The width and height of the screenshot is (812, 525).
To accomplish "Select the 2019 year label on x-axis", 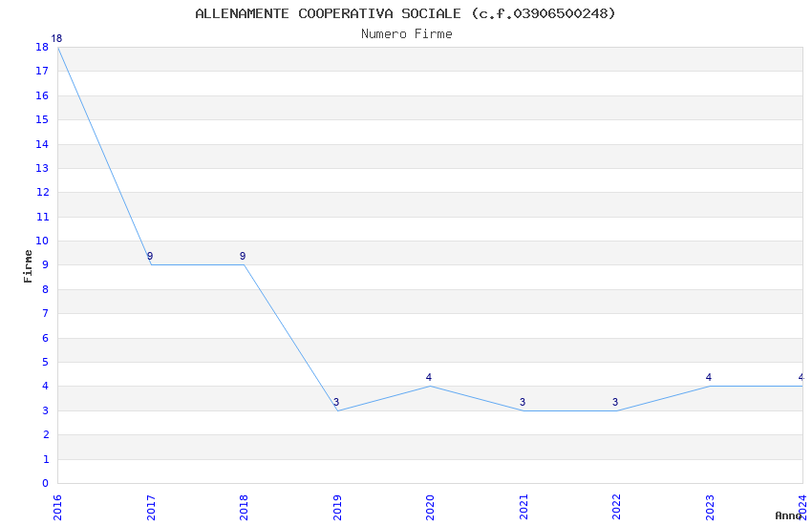I will tap(337, 507).
